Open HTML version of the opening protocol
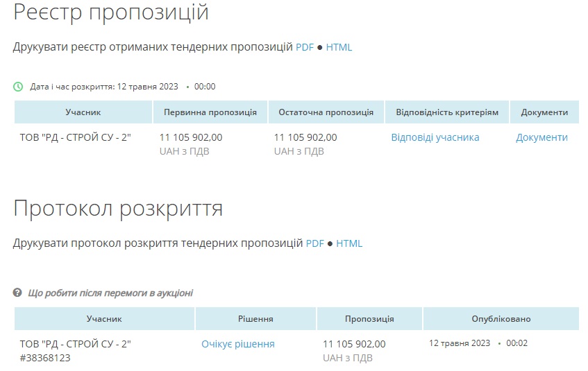Screen dimensions: 588x371 point(349,243)
